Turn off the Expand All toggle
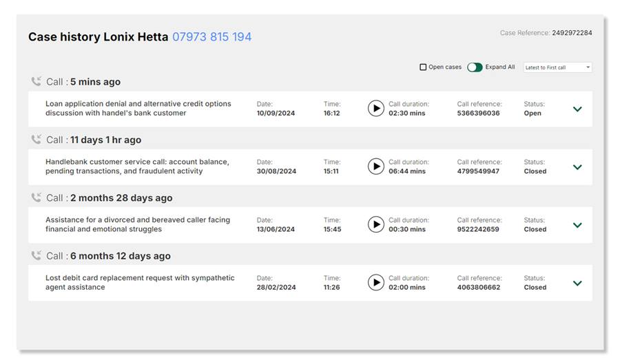This screenshot has width=620, height=364. coord(475,67)
